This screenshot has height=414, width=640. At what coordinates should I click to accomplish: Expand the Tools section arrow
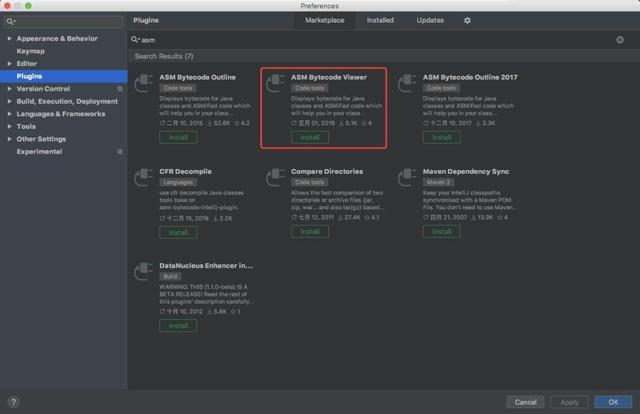(x=9, y=127)
